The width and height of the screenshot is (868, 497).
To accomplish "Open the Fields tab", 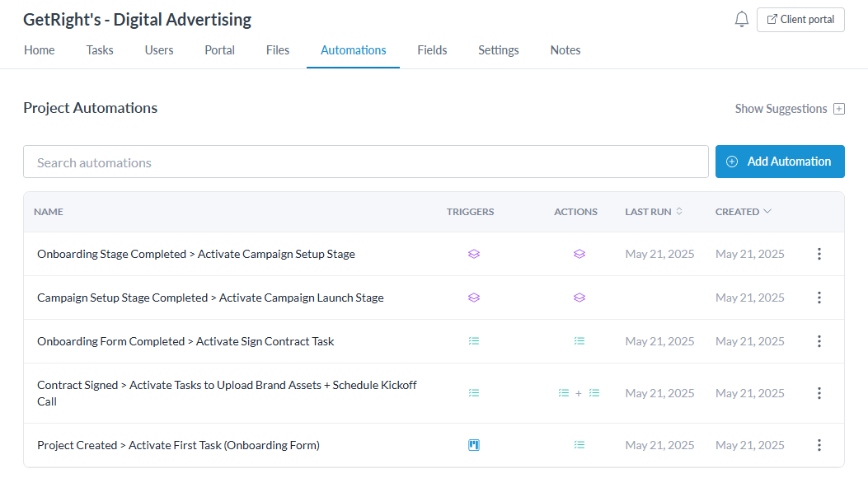I will [432, 50].
